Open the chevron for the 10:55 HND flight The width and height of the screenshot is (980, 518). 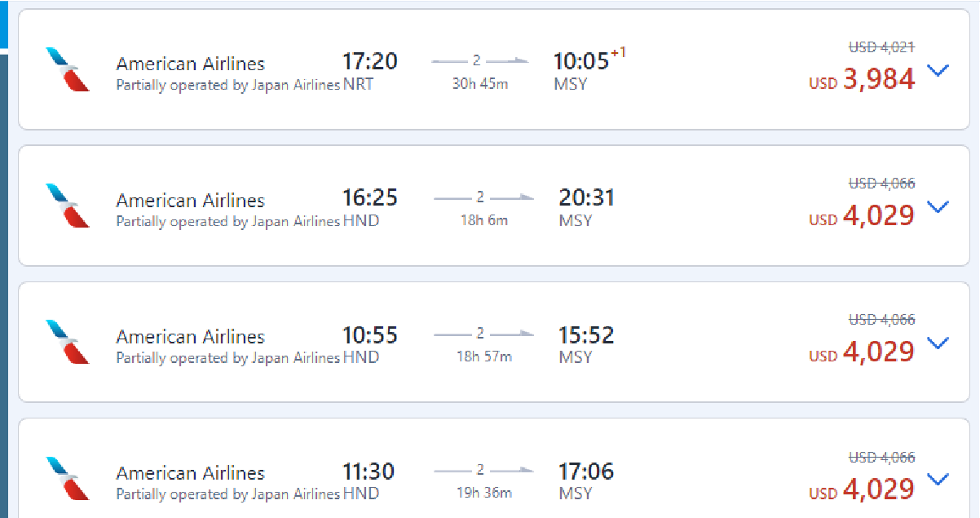(938, 343)
